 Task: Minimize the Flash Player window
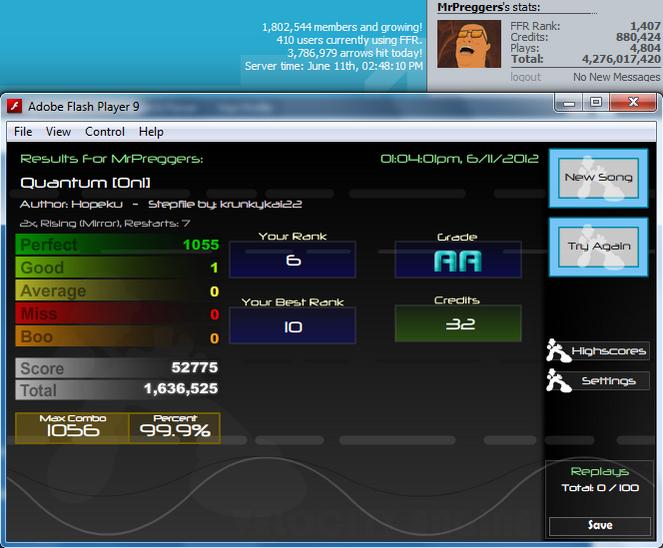tap(569, 103)
